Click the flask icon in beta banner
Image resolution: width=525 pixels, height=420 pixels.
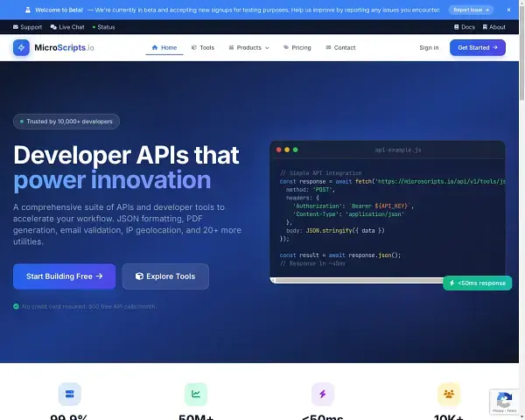pos(29,10)
